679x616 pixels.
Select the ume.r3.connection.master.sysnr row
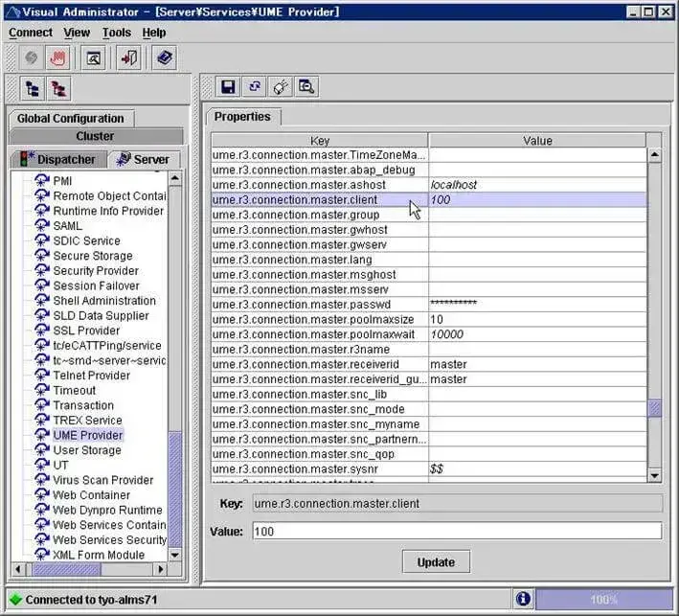[429, 468]
